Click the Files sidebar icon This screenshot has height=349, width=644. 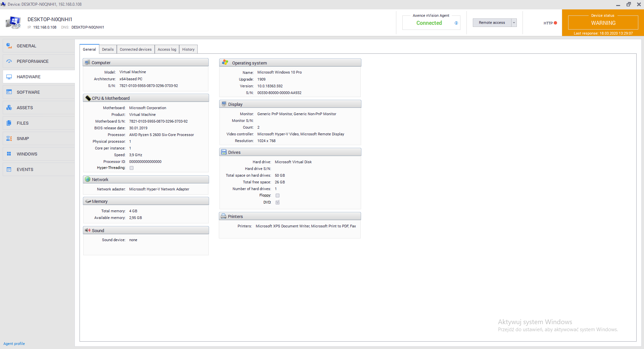[9, 123]
